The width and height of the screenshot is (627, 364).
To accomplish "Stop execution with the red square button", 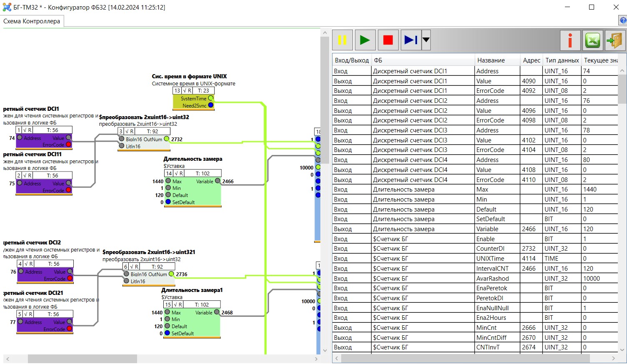I will pos(388,40).
